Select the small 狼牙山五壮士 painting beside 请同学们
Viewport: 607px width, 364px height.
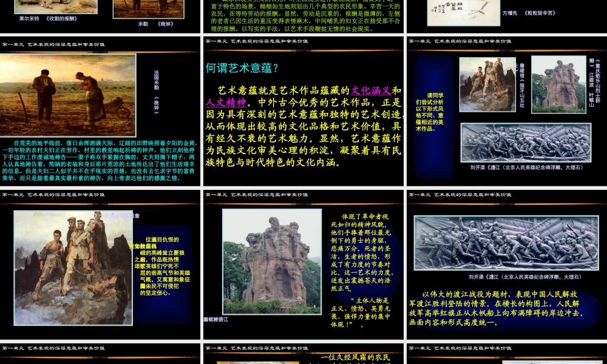(x=487, y=85)
